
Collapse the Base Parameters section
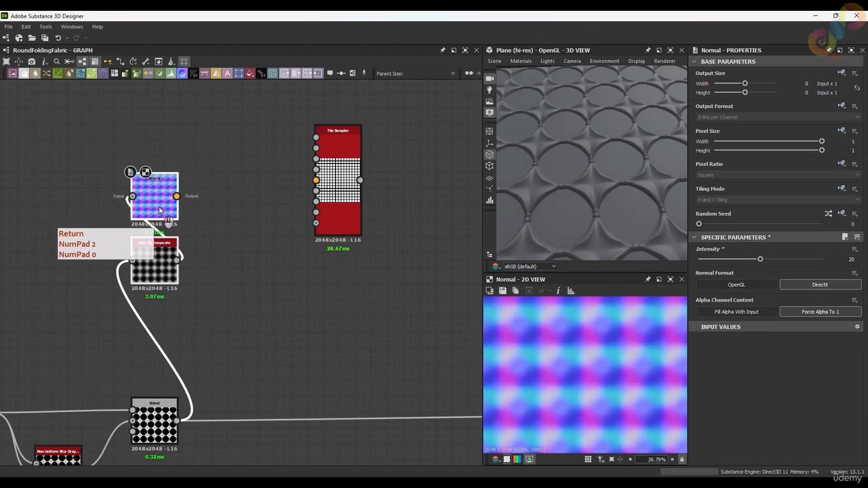click(694, 62)
